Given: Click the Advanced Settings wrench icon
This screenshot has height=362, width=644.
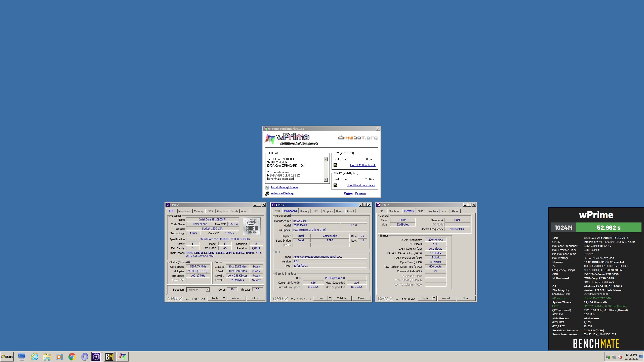Looking at the screenshot, I should (x=267, y=194).
